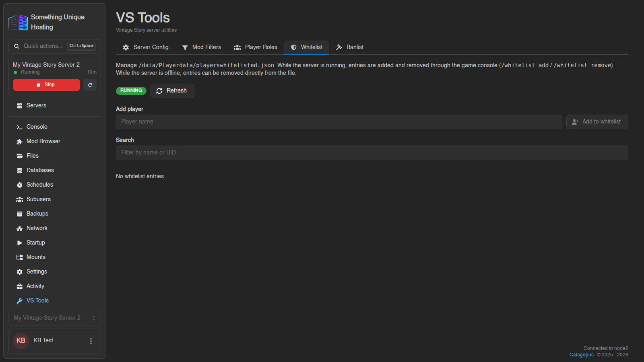Go to Backups page
Screen dimensions: 644x362
tap(55, 214)
